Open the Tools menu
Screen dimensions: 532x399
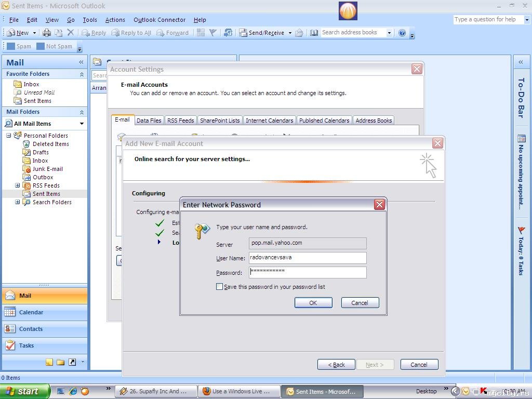click(90, 20)
